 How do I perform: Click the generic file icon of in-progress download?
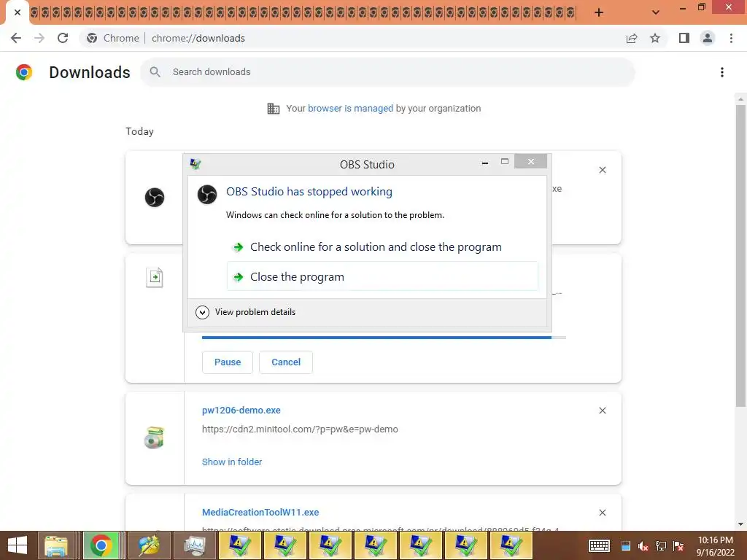click(x=155, y=277)
